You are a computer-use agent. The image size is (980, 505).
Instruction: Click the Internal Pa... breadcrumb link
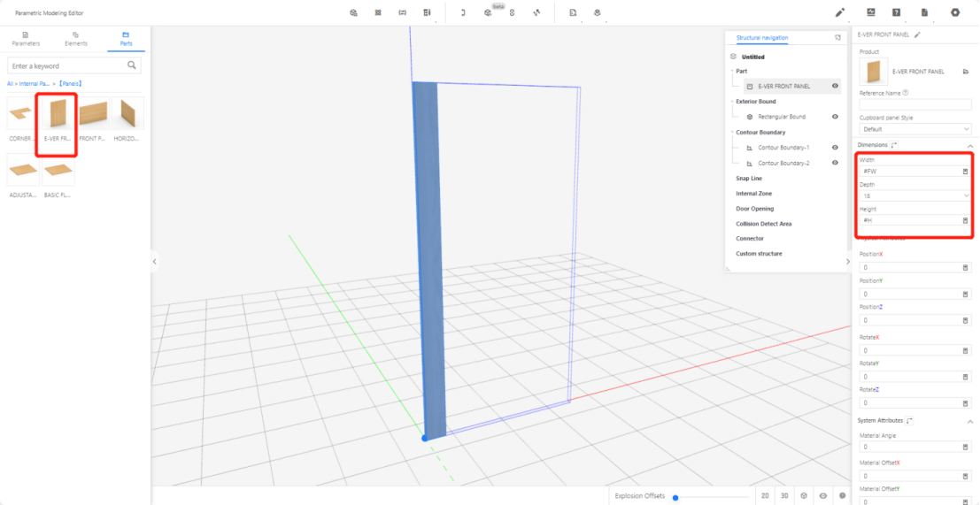click(36, 83)
